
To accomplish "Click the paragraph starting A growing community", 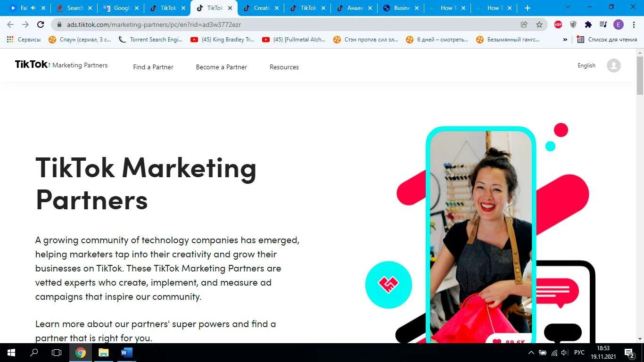I will point(167,268).
